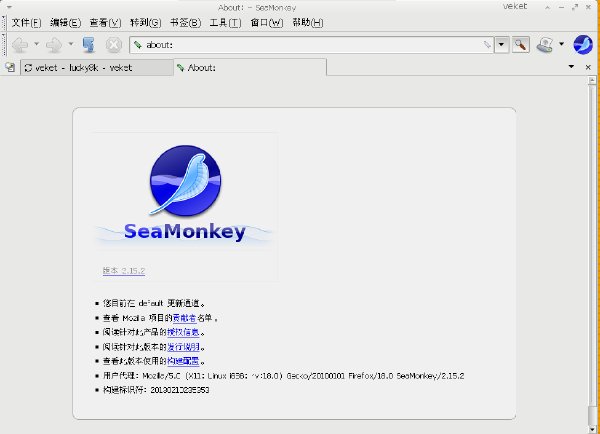Open the 帮助(H) menu

click(308, 23)
